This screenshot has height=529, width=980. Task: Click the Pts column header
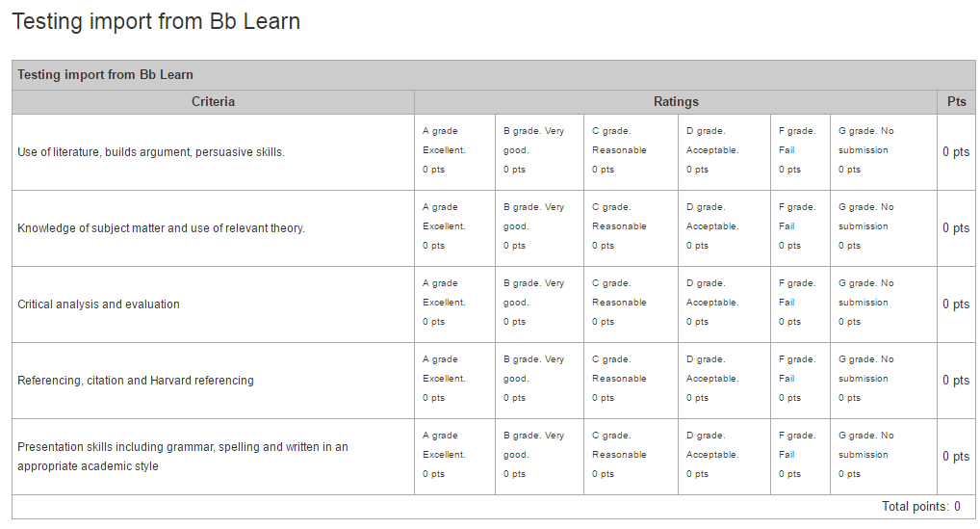pyautogui.click(x=956, y=102)
